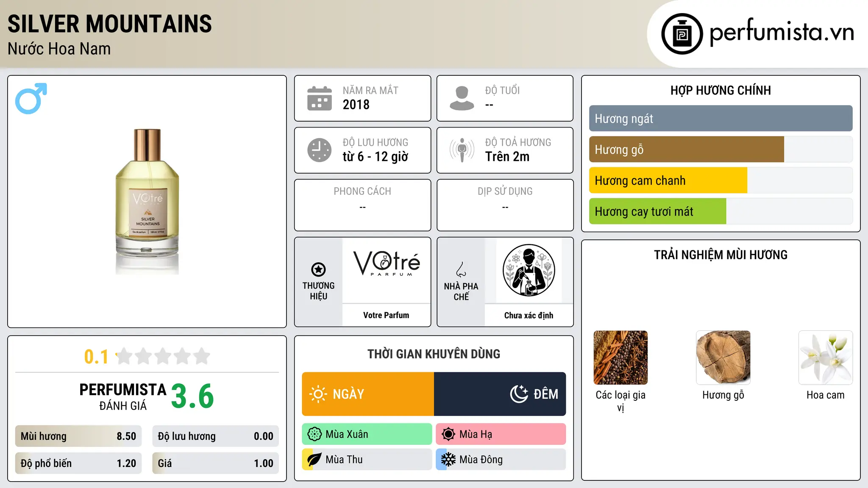Click the PHONG CÁCH style card

pyautogui.click(x=363, y=205)
